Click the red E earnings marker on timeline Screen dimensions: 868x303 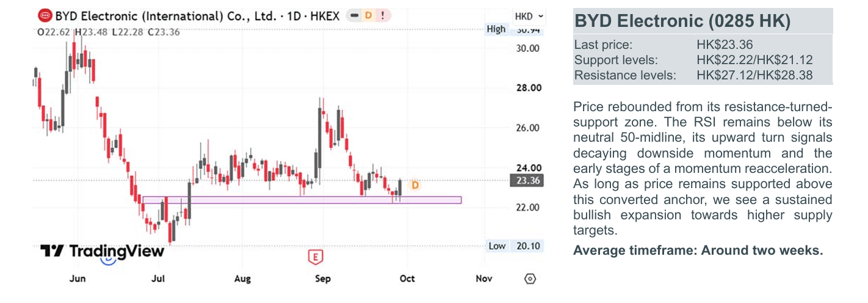click(x=315, y=257)
